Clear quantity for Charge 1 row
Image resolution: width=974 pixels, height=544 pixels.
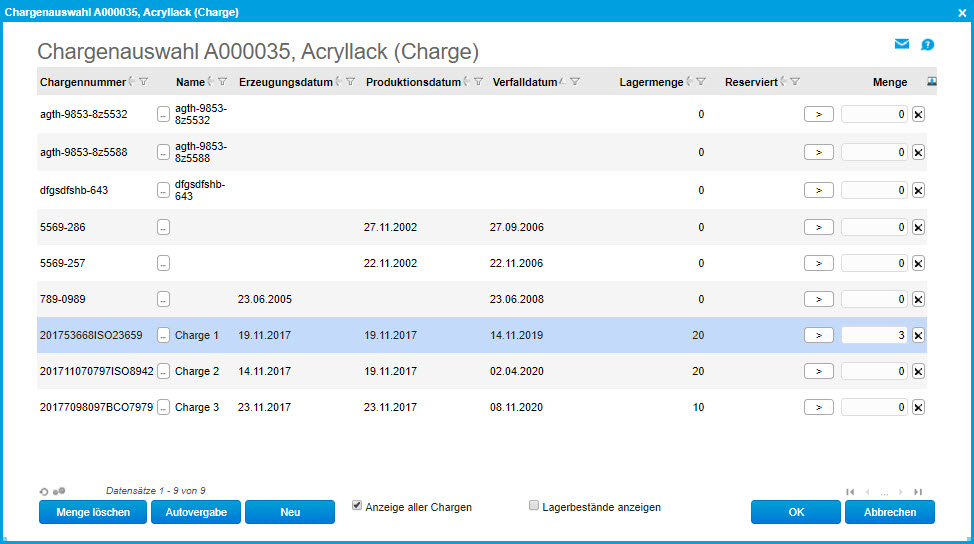pos(918,335)
